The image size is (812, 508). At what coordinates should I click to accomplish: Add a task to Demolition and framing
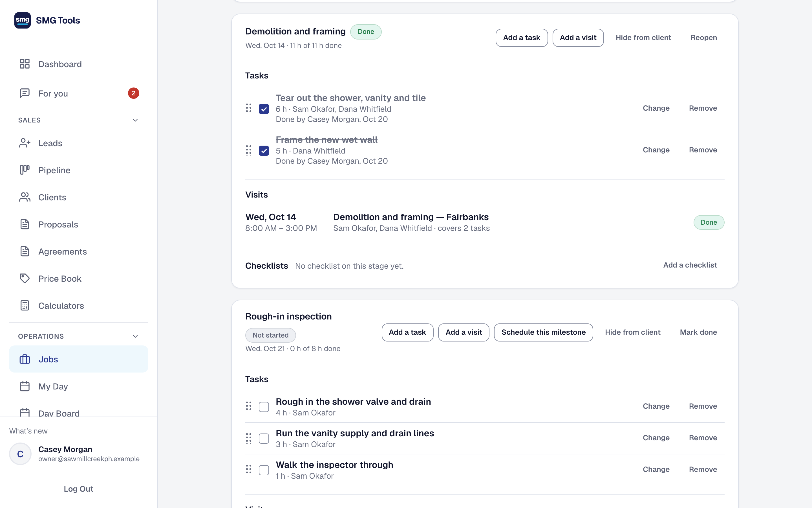coord(521,38)
